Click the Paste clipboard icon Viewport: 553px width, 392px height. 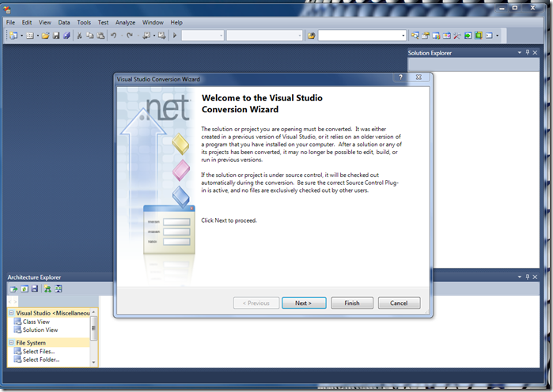pos(100,36)
